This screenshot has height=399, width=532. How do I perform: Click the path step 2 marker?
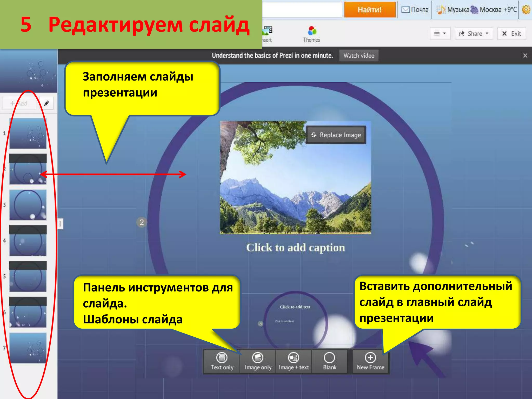pyautogui.click(x=142, y=222)
